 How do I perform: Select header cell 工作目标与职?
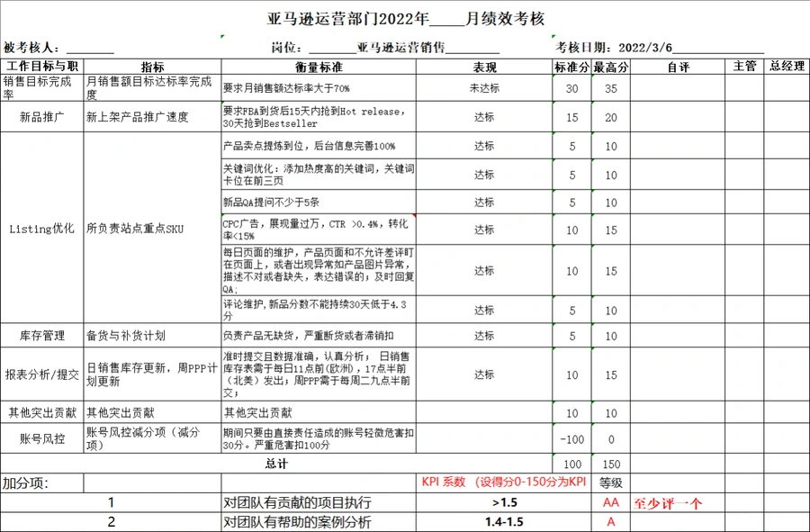[41, 67]
